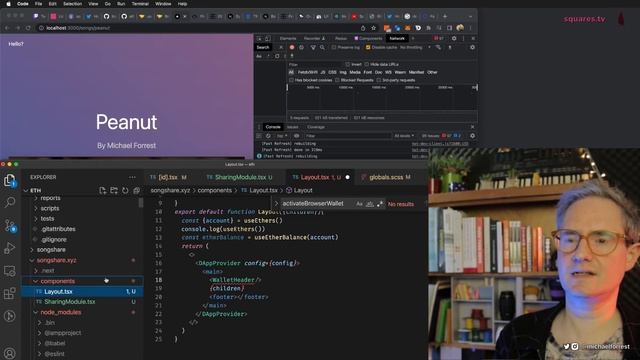Click the network record button

[x=292, y=47]
